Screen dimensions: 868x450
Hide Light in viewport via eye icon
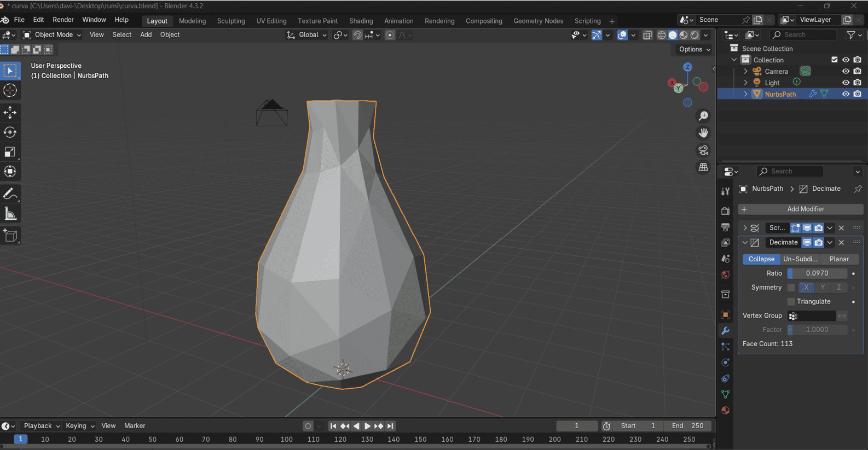coord(846,83)
